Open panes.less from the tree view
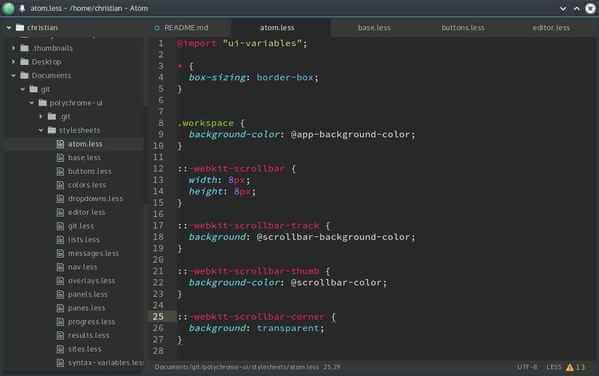This screenshot has width=599, height=376. (86, 308)
